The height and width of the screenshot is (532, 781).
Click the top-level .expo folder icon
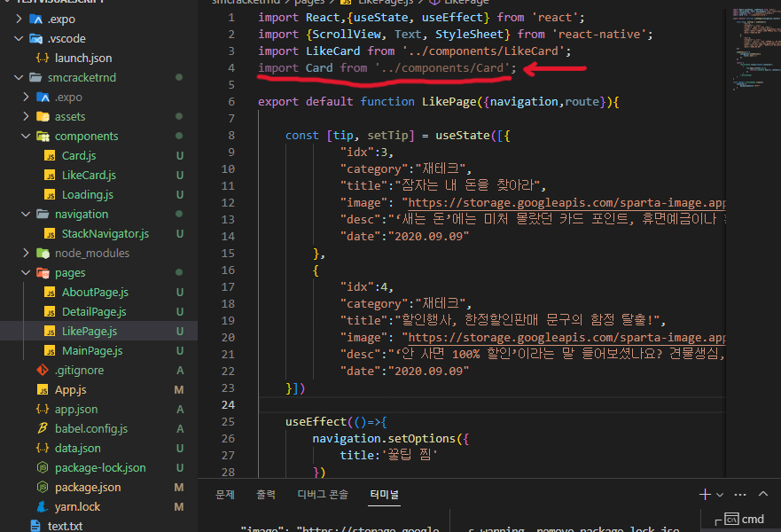(x=35, y=19)
